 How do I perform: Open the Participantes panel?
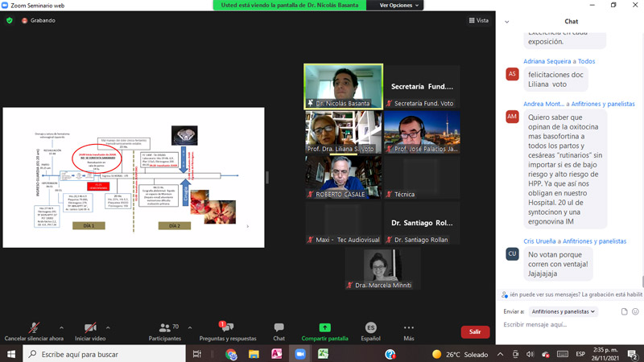(164, 331)
